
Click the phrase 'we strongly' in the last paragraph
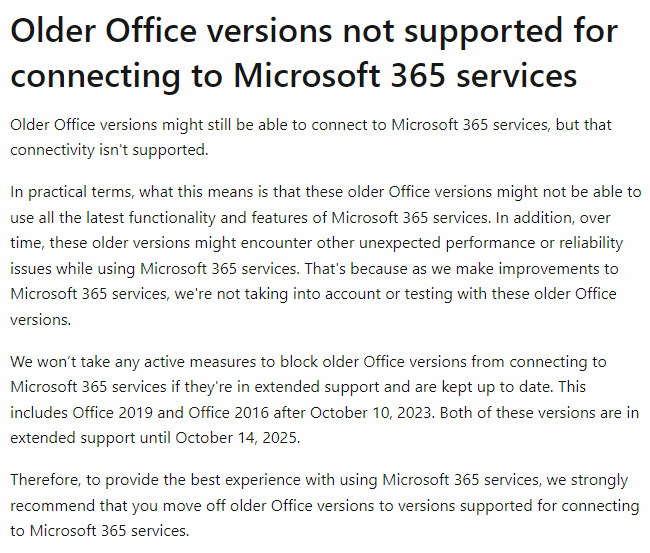click(x=587, y=480)
